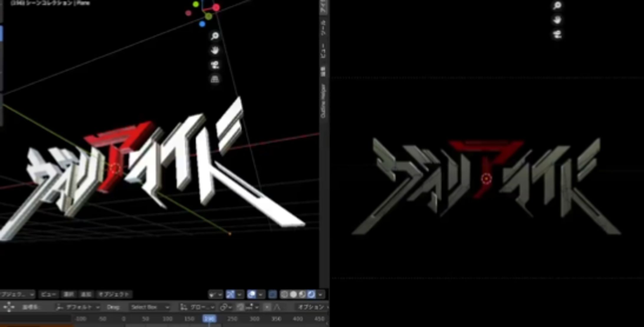Expand the shading options dropdown arrow
The height and width of the screenshot is (327, 644).
pyautogui.click(x=320, y=294)
